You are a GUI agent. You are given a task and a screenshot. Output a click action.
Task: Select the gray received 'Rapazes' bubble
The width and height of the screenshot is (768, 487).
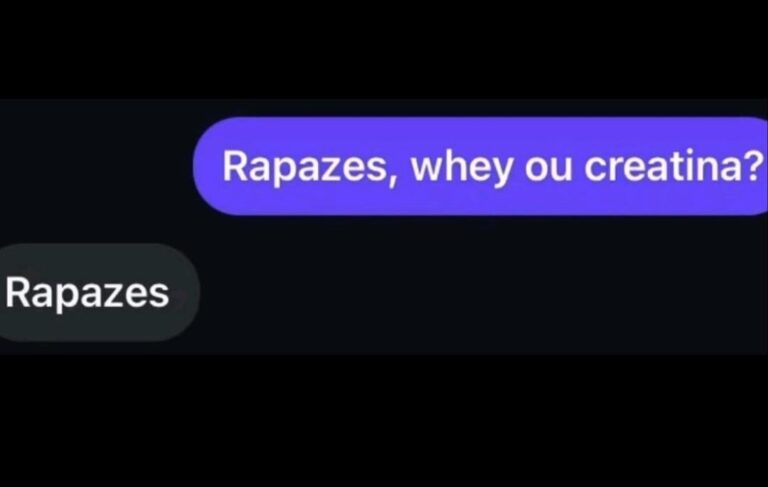click(99, 292)
